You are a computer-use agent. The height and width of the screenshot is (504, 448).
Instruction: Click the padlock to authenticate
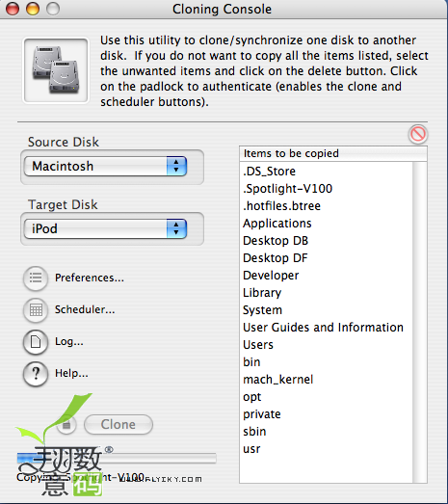pos(66,424)
